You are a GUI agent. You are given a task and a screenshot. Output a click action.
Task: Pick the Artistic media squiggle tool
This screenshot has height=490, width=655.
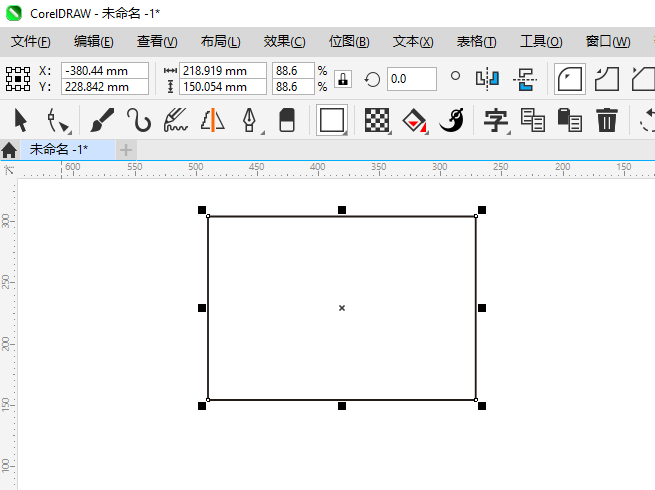(175, 120)
